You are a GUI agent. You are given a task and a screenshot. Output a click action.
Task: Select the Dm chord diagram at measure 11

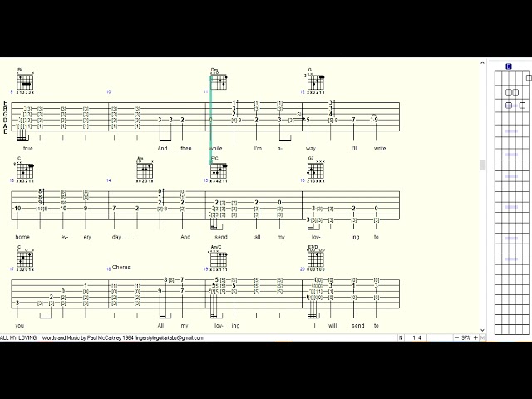(219, 80)
